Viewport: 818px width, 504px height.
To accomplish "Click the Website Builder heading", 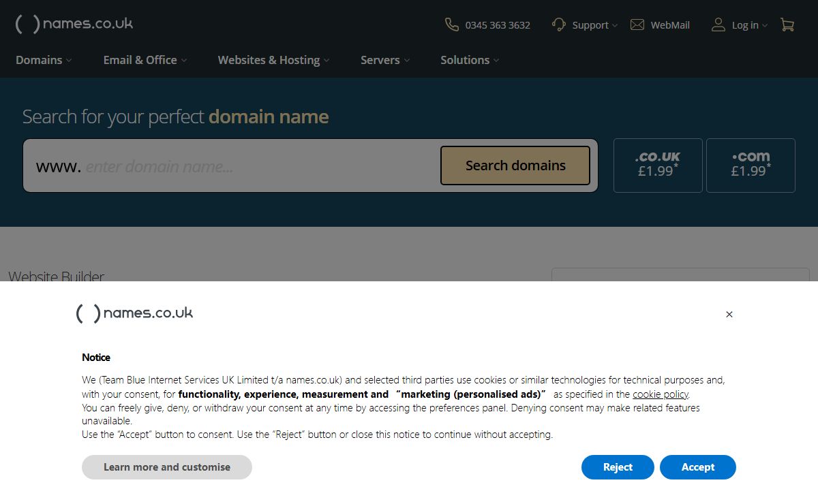I will click(x=57, y=276).
